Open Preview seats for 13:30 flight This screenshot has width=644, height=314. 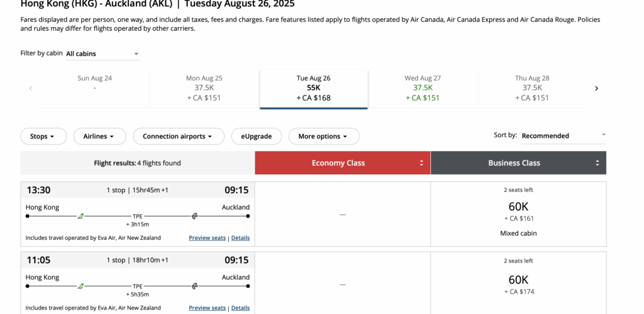pos(208,238)
